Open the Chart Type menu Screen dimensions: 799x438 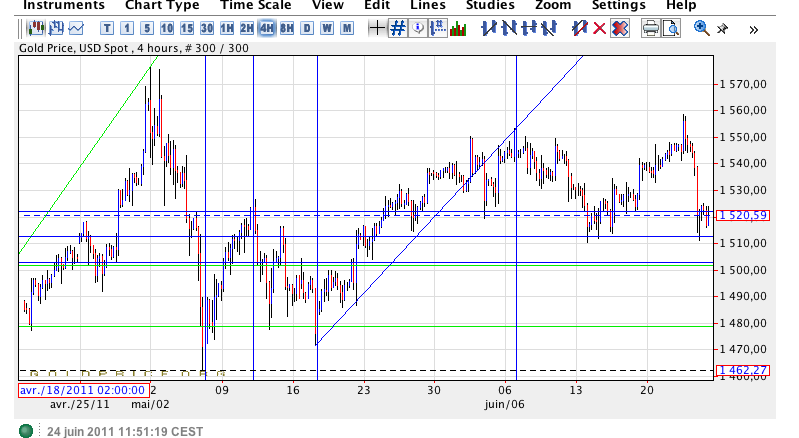click(162, 6)
